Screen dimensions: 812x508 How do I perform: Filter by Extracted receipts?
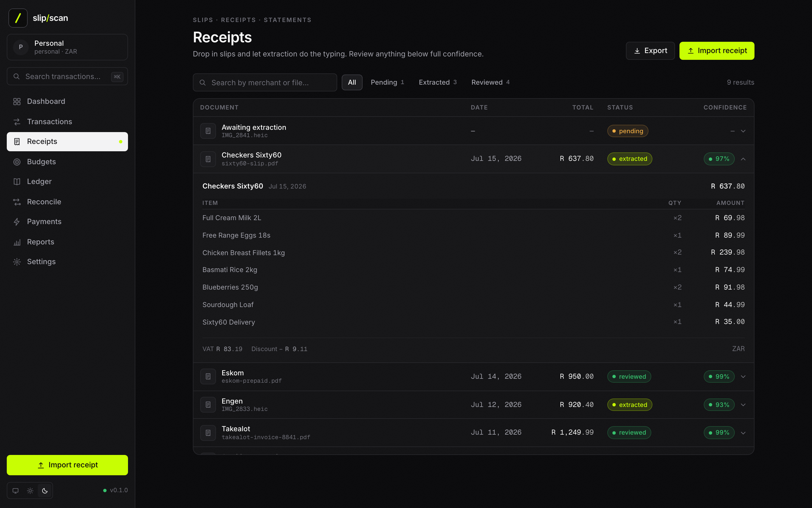438,82
